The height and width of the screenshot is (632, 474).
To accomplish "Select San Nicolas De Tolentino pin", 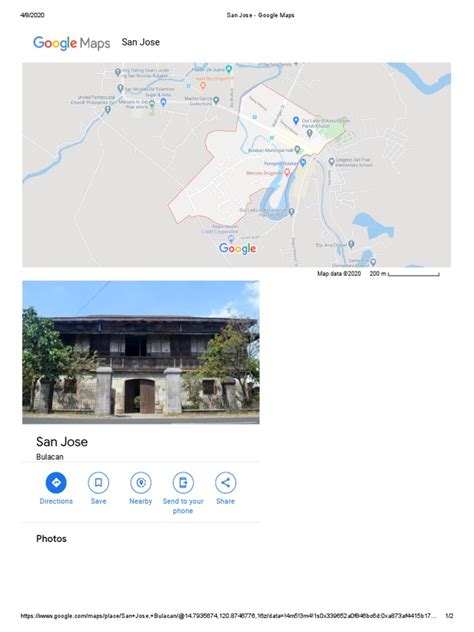I will pos(120,88).
